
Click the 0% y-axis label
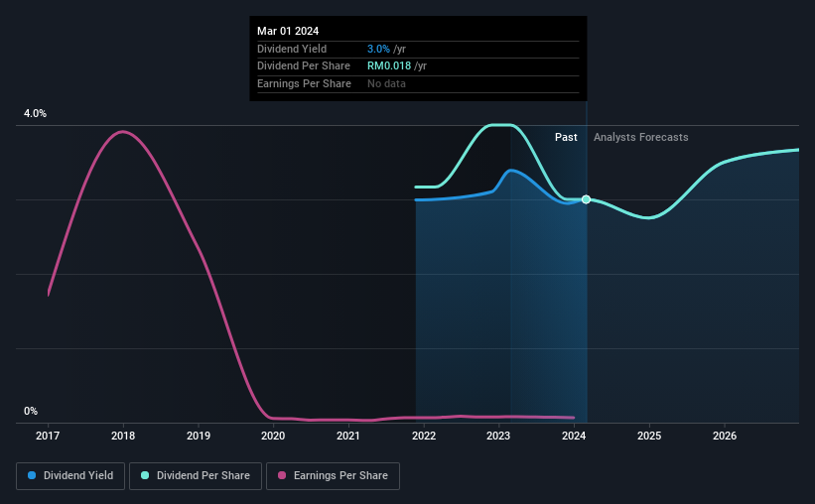(31, 411)
